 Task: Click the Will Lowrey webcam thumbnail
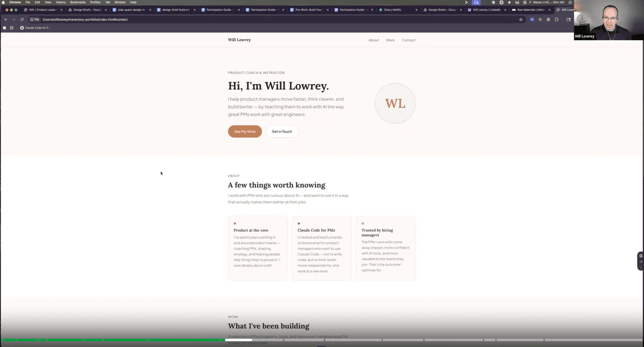pos(609,20)
